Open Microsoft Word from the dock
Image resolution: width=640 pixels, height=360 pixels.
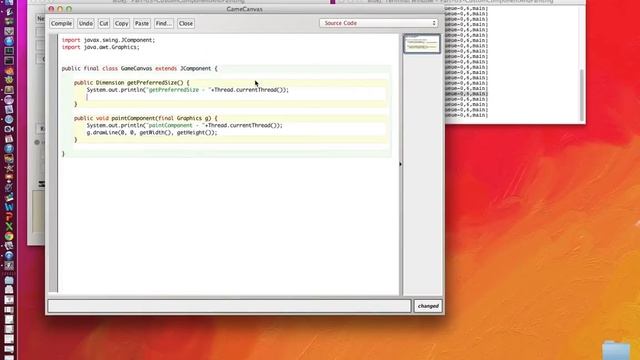pyautogui.click(x=9, y=207)
